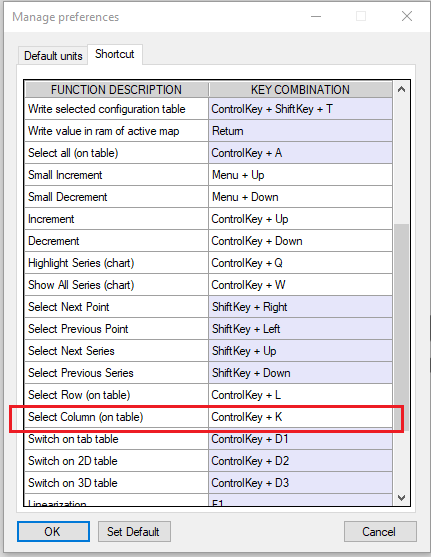Click 'Select Next Series' description

tap(117, 351)
